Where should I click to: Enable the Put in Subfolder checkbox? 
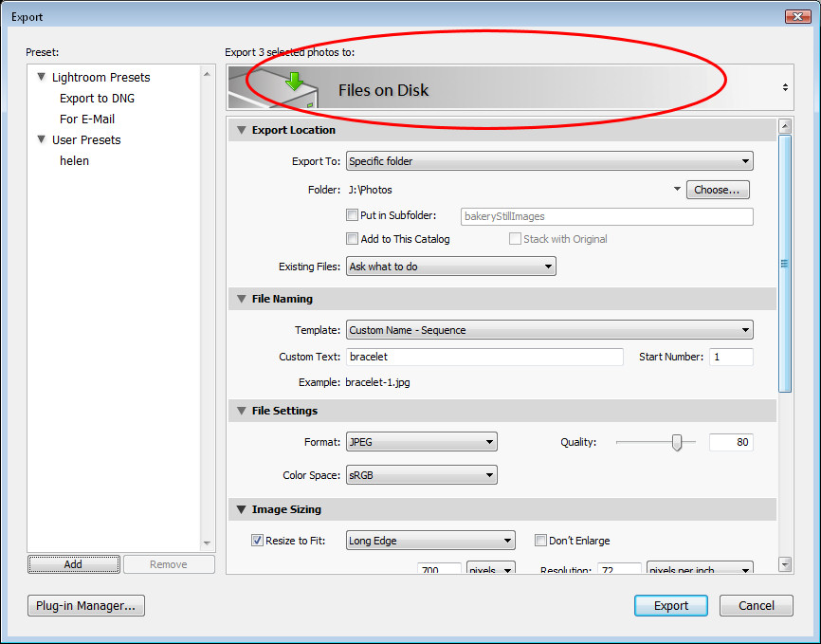353,215
